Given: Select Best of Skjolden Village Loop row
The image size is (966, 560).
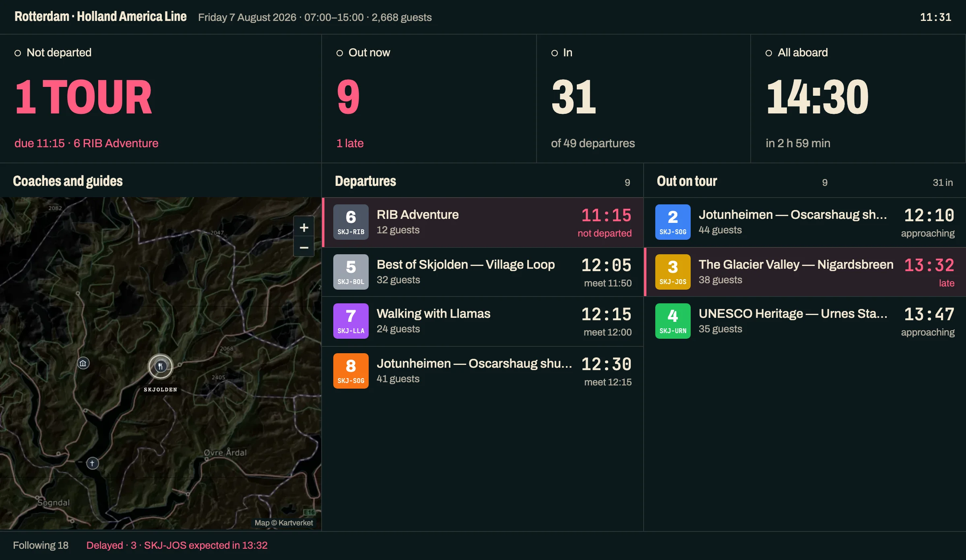Looking at the screenshot, I should tap(483, 272).
